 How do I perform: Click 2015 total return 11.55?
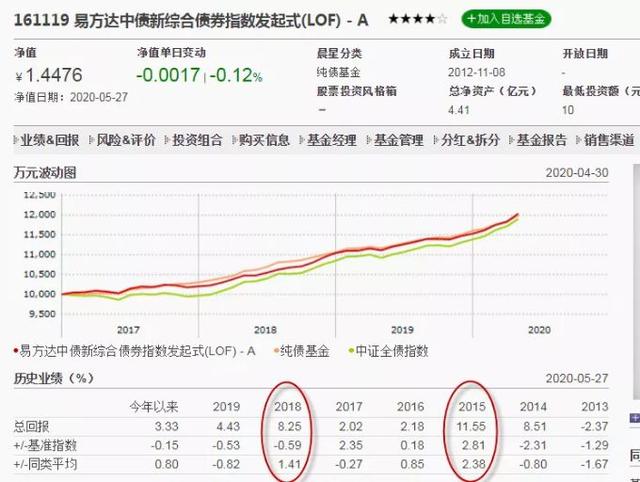tap(471, 426)
